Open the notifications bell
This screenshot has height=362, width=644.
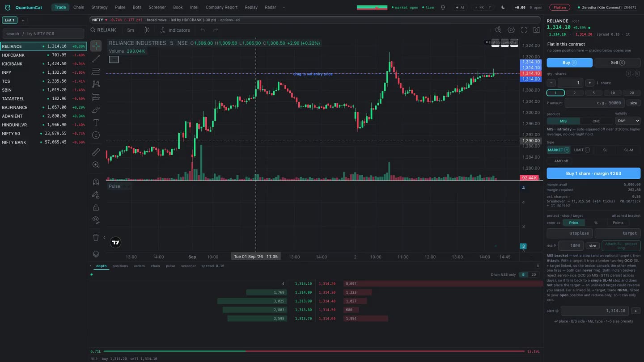[443, 7]
